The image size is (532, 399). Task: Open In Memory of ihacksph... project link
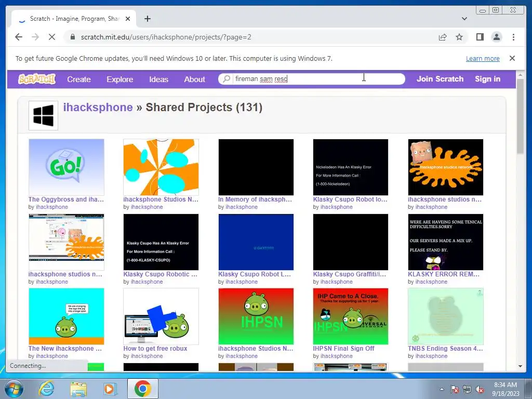tap(255, 199)
